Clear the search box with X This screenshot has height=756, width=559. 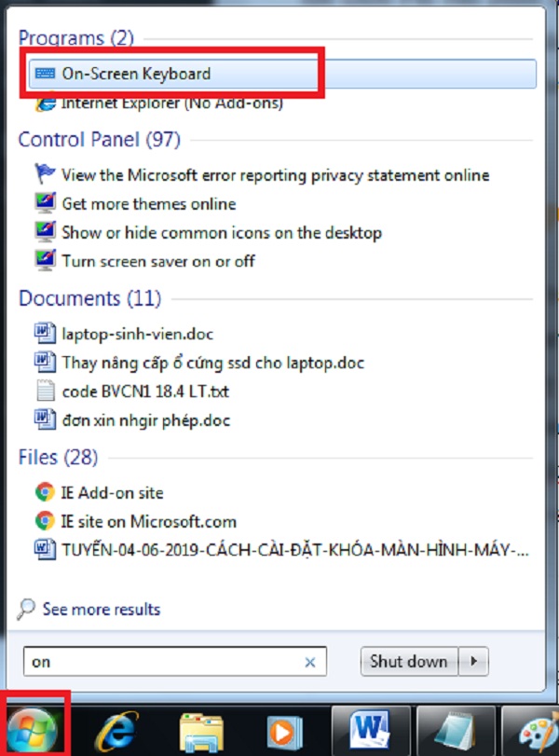310,662
